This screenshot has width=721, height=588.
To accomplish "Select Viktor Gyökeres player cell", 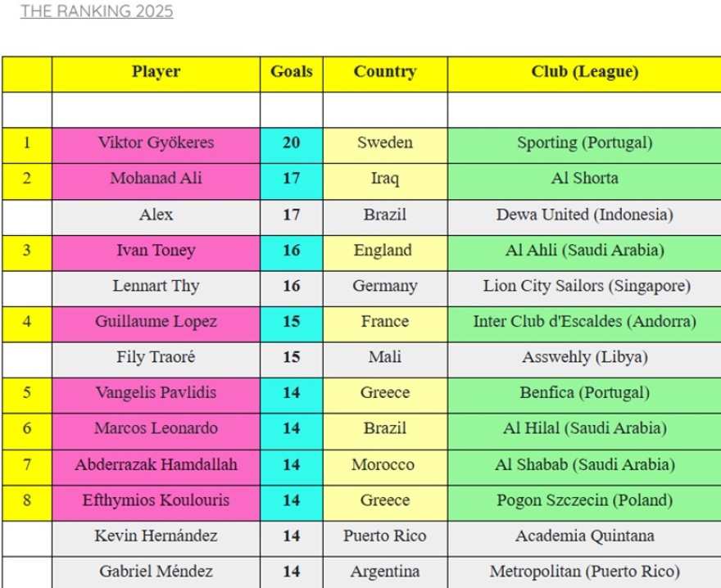I will tap(156, 142).
